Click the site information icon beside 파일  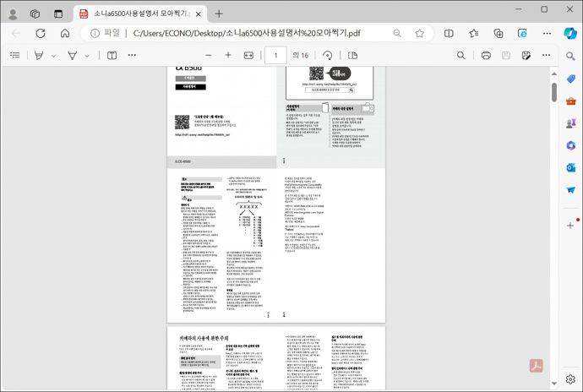pos(95,34)
